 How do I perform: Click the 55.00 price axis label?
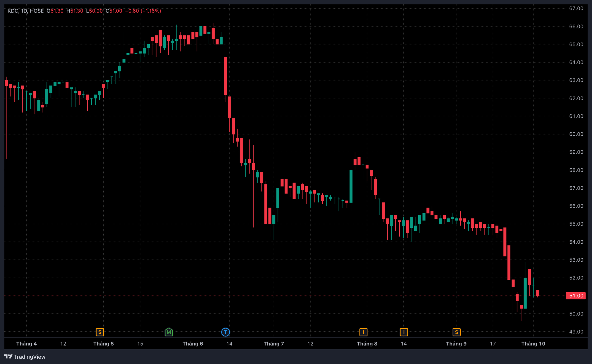tap(576, 224)
